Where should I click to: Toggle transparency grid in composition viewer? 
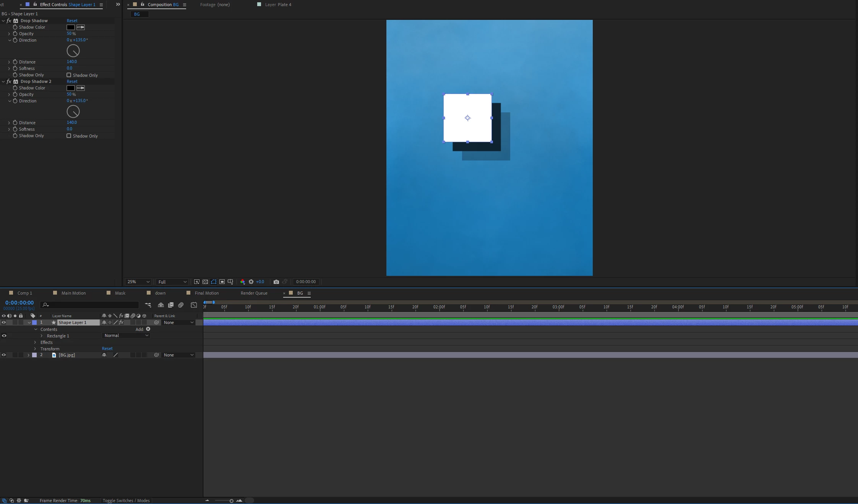(205, 282)
